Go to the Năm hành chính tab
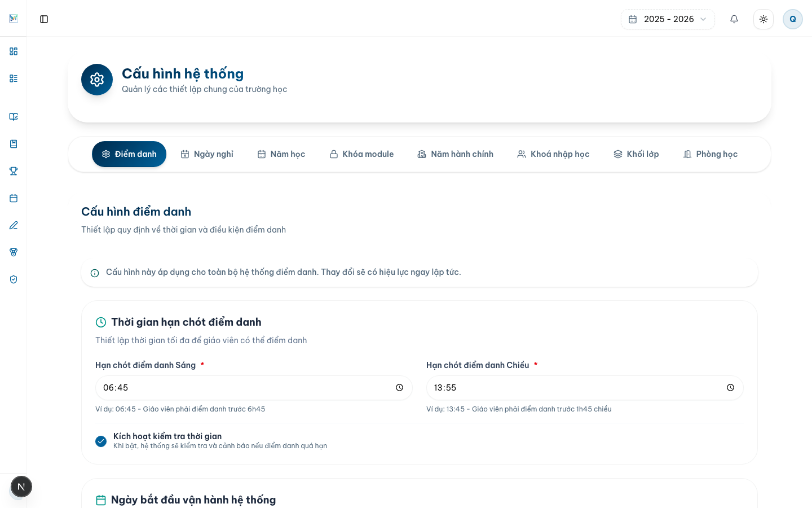812x508 pixels. tap(455, 154)
